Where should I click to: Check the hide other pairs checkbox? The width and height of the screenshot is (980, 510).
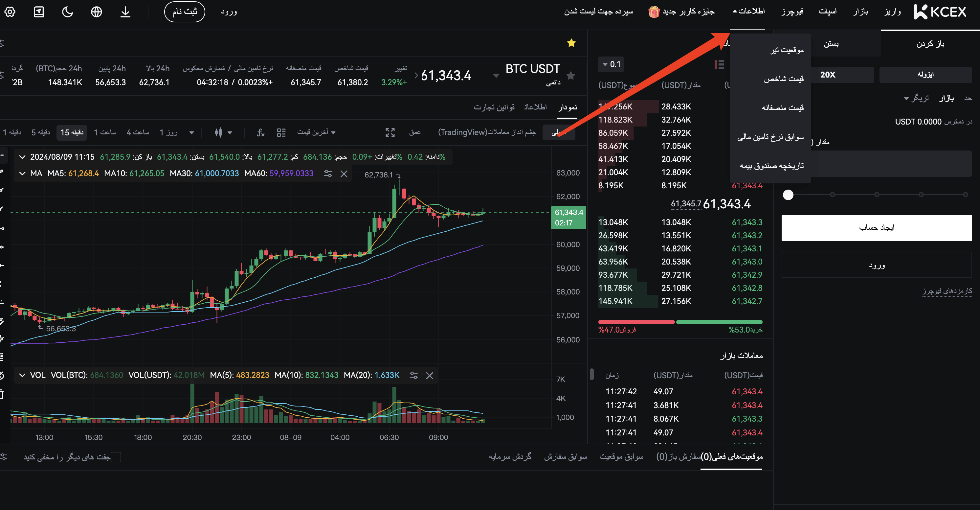[116, 457]
